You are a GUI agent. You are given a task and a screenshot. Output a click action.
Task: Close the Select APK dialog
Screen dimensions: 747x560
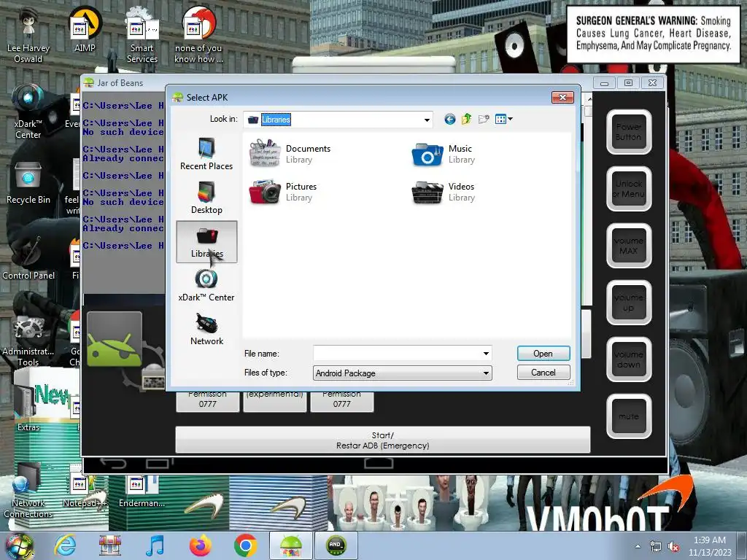(x=562, y=97)
